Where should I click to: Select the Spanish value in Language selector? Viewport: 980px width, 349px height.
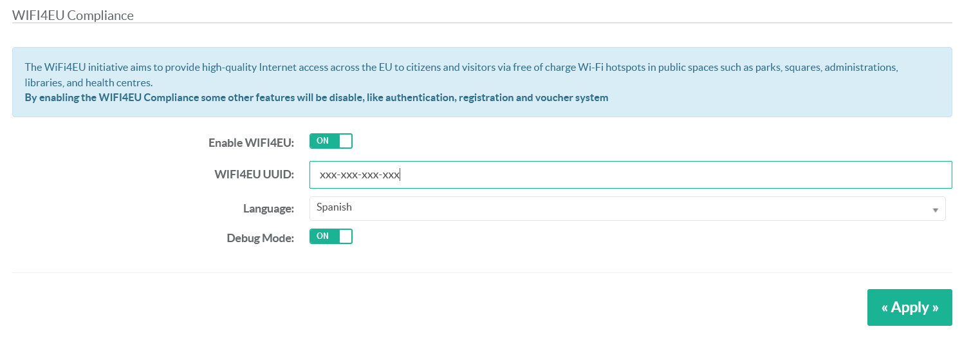pos(335,207)
